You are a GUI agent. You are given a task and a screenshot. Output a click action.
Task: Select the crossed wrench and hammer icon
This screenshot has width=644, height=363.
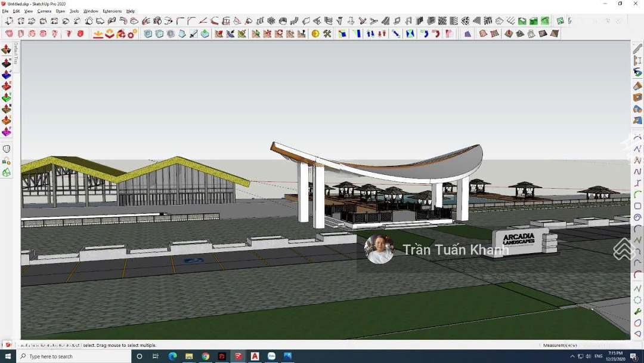327,34
